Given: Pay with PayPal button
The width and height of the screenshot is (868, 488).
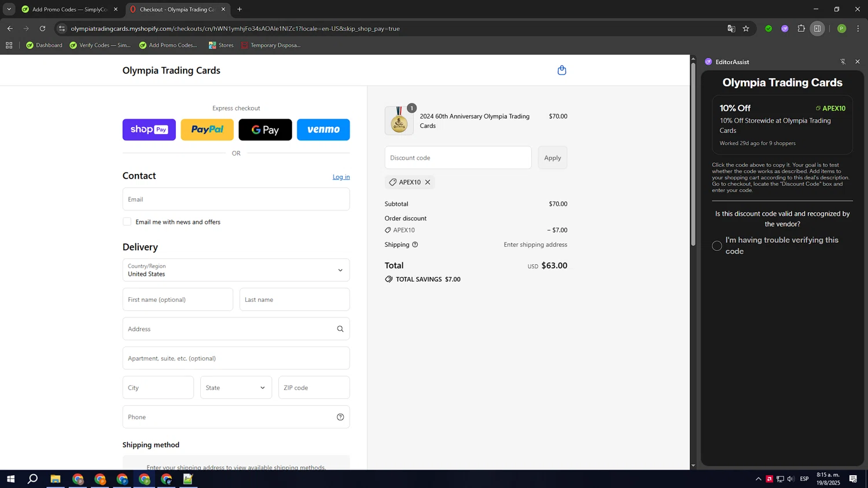Looking at the screenshot, I should coord(207,130).
